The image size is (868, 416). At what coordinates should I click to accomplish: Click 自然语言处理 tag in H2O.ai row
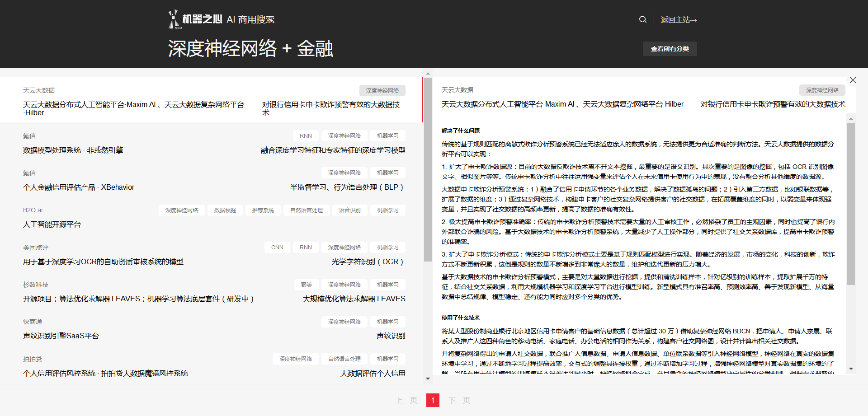[x=307, y=210]
